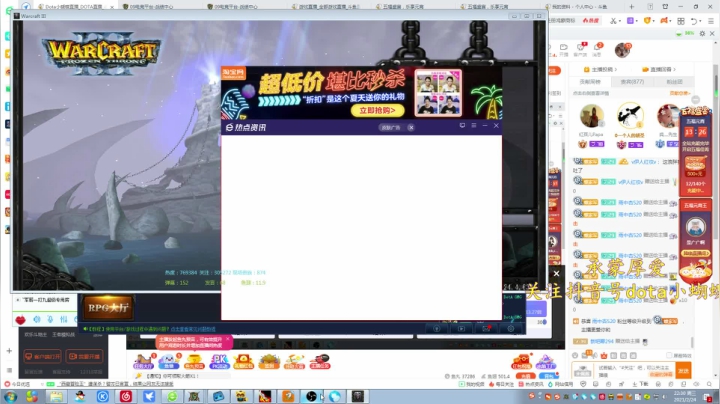Click 下载 in browser status bar
The width and height of the screenshot is (720, 404).
click(x=642, y=384)
